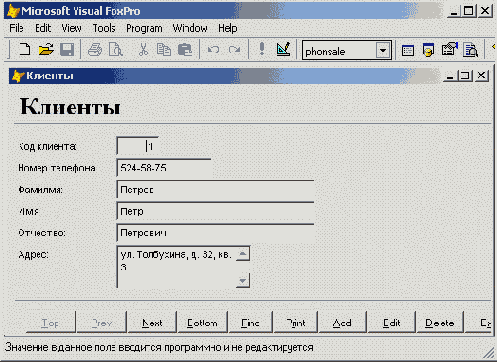The width and height of the screenshot is (497, 362).
Task: Click the Copy toolbar icon
Action: (x=164, y=50)
